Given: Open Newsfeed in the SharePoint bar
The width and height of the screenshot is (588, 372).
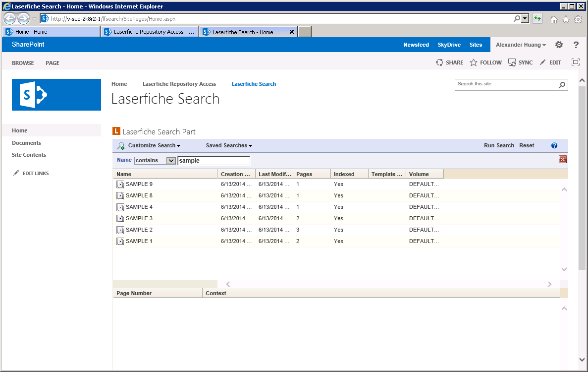Looking at the screenshot, I should [x=416, y=45].
